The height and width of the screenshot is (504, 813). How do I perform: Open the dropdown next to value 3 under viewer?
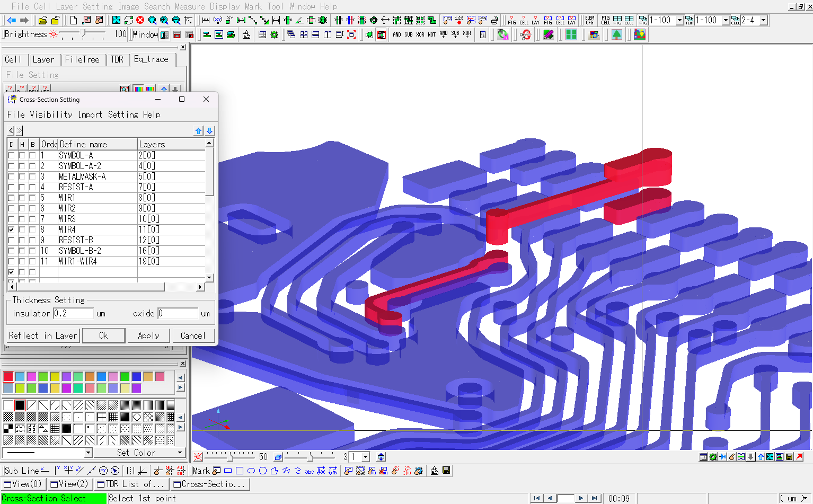click(366, 457)
